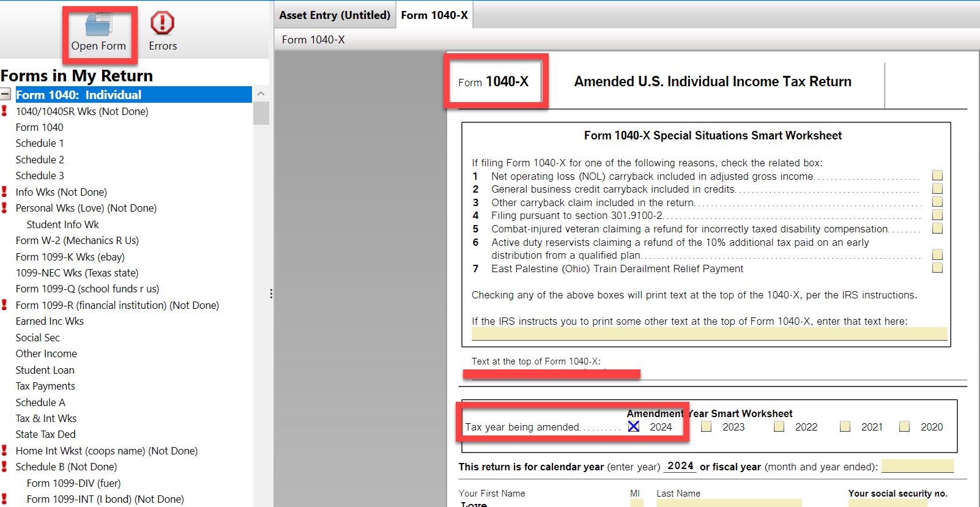Click the forms list scroll-up arrow
This screenshot has width=980, height=507.
tap(261, 94)
